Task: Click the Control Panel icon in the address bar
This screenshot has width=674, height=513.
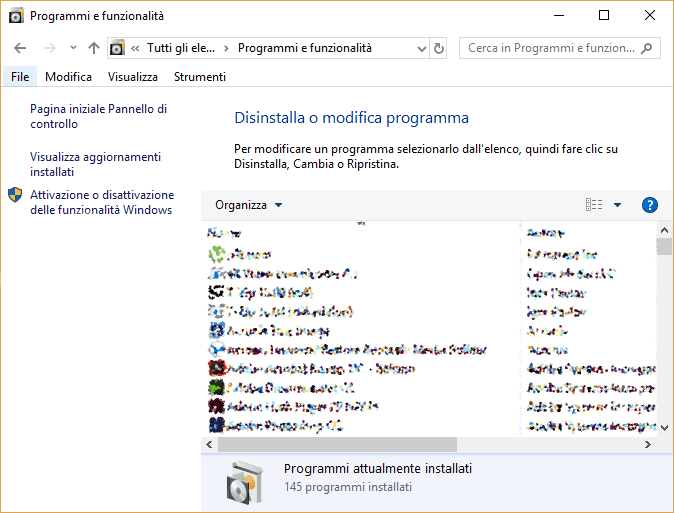Action: 117,48
